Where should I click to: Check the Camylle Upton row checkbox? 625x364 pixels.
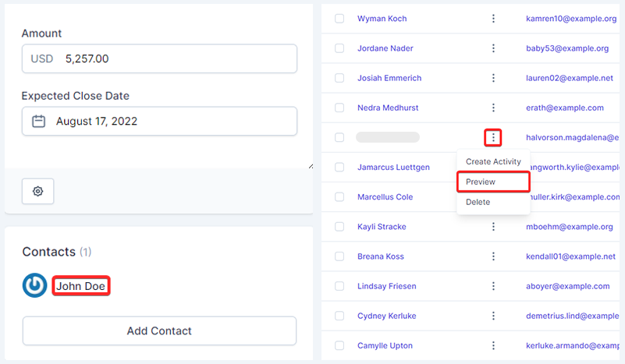(x=339, y=345)
